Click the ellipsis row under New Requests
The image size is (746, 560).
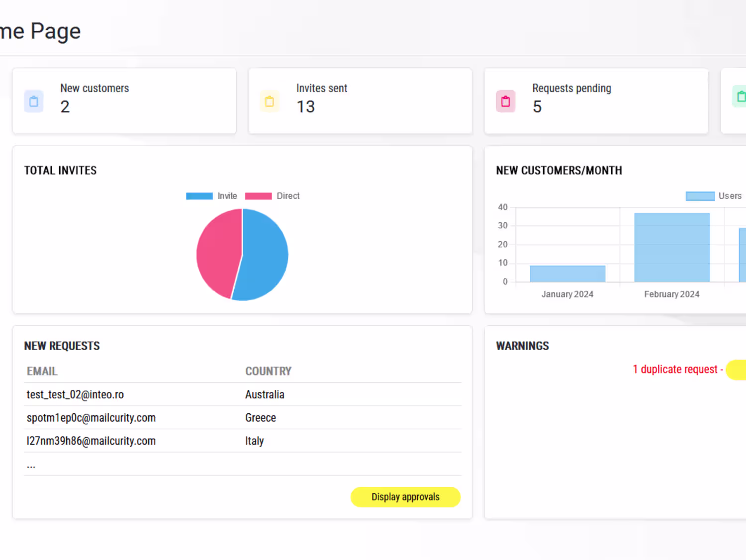pyautogui.click(x=243, y=464)
